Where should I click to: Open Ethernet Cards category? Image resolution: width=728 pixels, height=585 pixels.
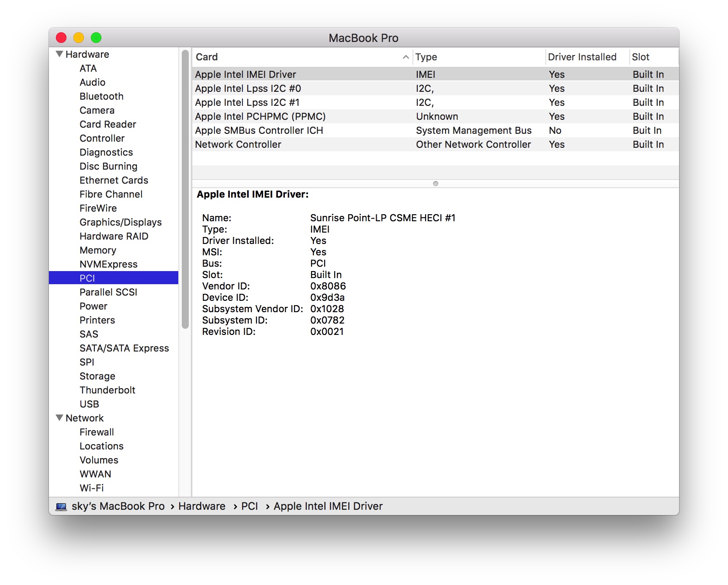114,180
